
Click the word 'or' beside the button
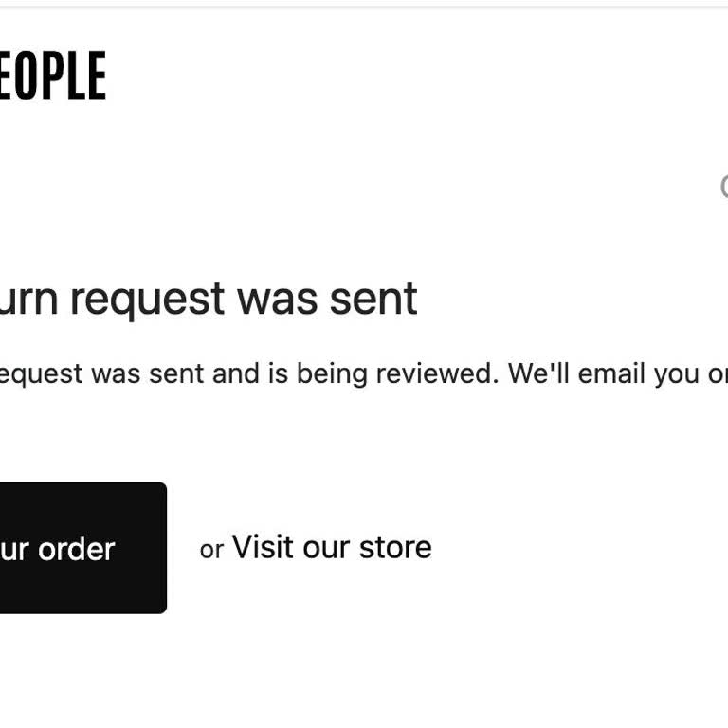coord(211,550)
